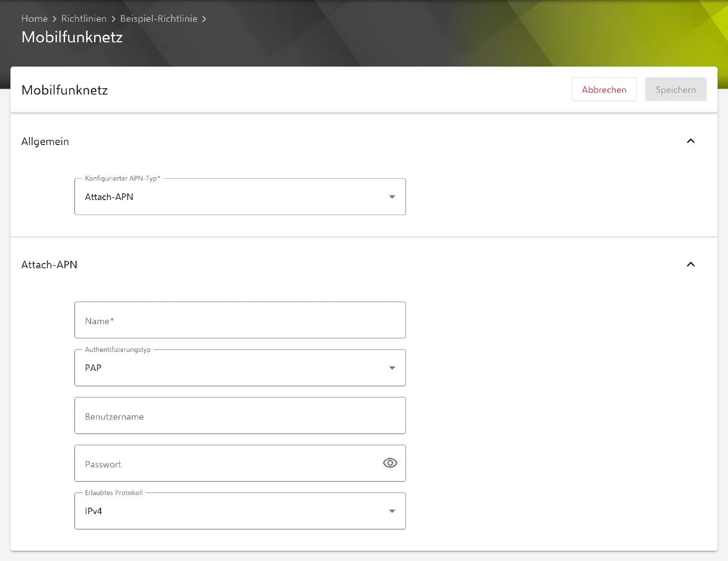This screenshot has height=561, width=728.
Task: Go to Home breadcrumb
Action: (x=35, y=19)
